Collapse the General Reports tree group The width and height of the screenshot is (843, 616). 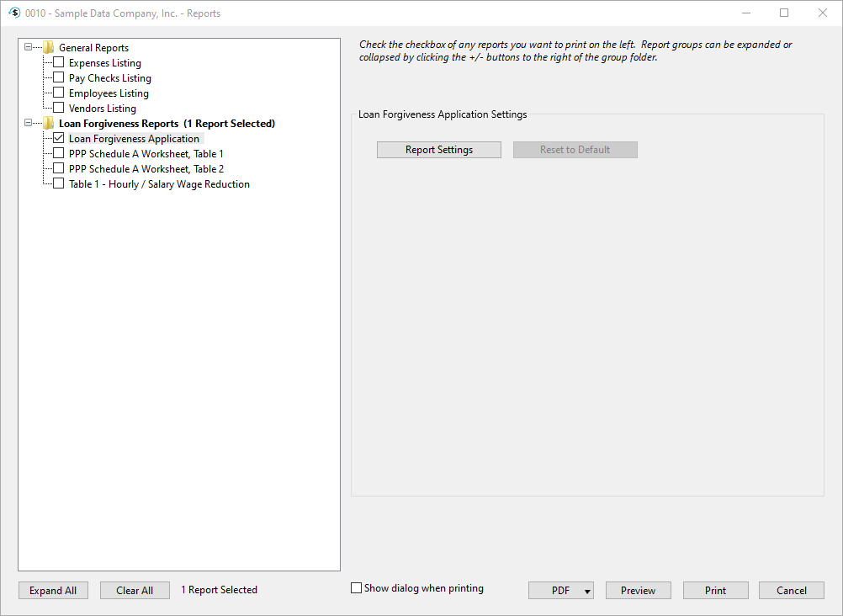coord(29,48)
